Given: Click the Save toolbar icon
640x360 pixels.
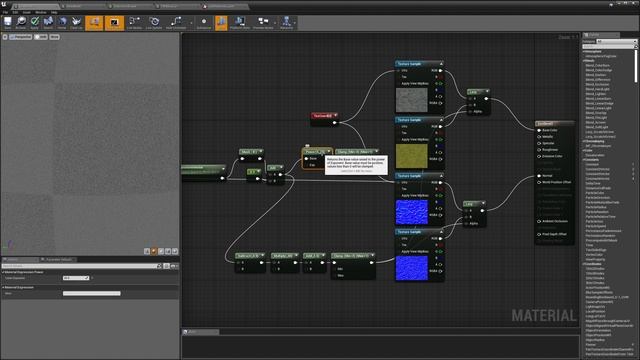Looking at the screenshot, I should click(8, 22).
